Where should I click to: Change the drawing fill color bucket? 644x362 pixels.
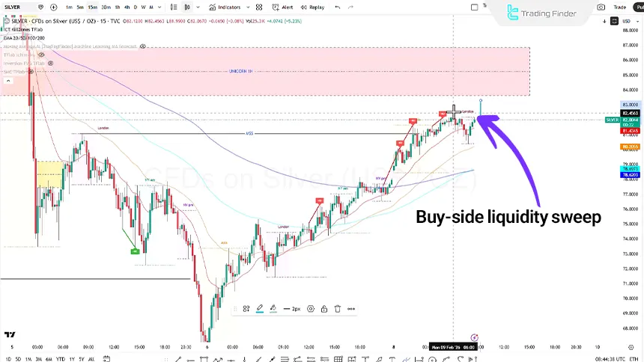[273, 309]
